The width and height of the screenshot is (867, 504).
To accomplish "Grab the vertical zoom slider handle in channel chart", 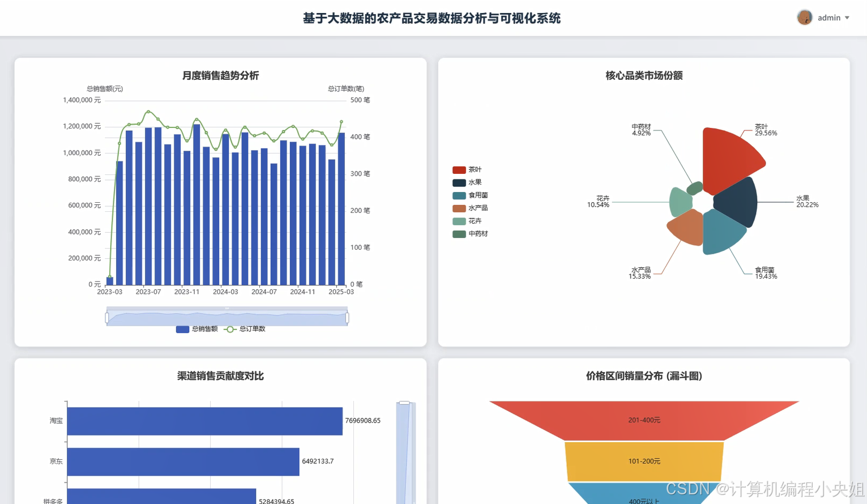I will (404, 403).
